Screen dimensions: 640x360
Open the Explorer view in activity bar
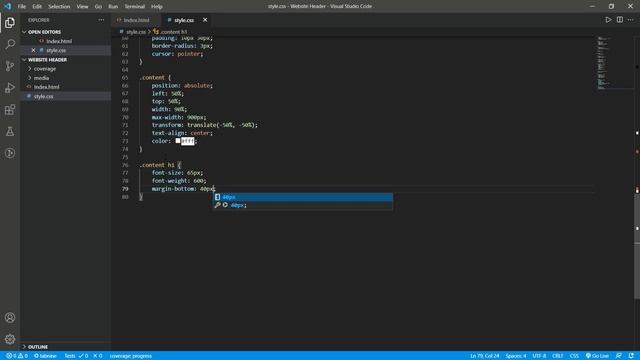click(10, 22)
